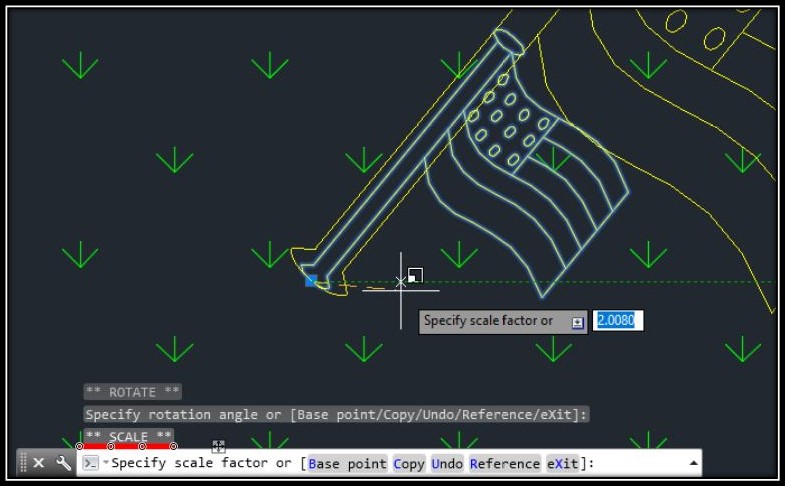Close the command line window
The width and height of the screenshot is (785, 486).
tap(39, 463)
